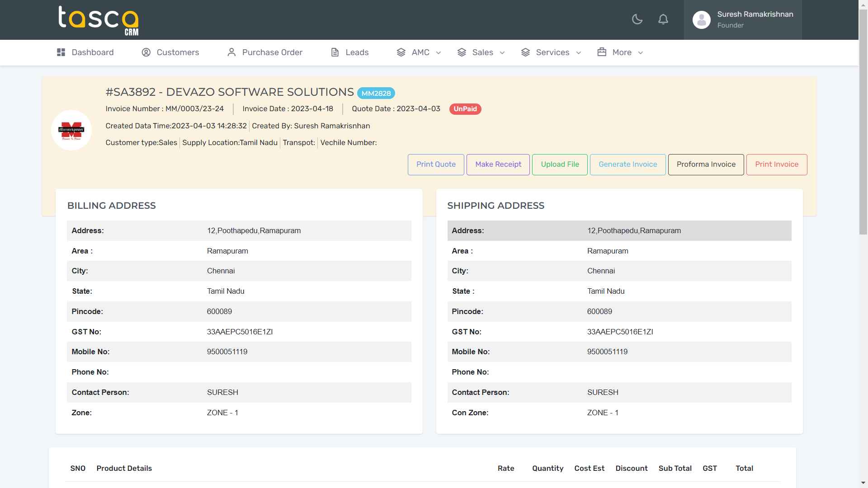This screenshot has height=488, width=868.
Task: Click the Product Details column header
Action: [x=124, y=469]
